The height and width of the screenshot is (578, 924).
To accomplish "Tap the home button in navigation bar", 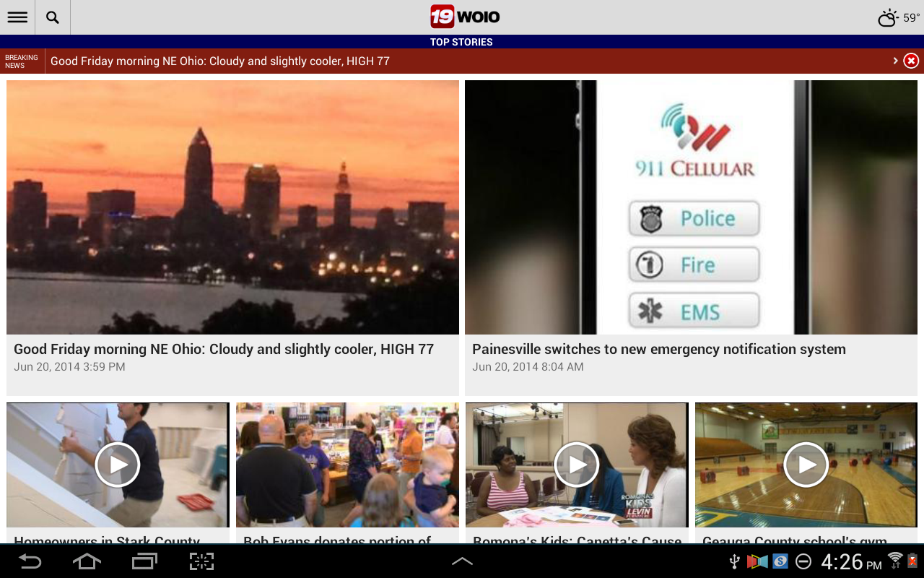I will (87, 561).
